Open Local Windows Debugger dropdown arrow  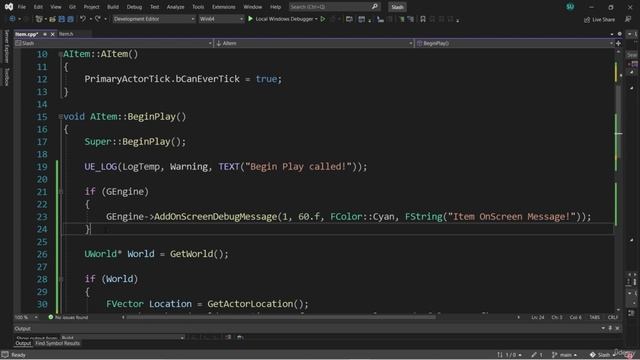[x=316, y=19]
